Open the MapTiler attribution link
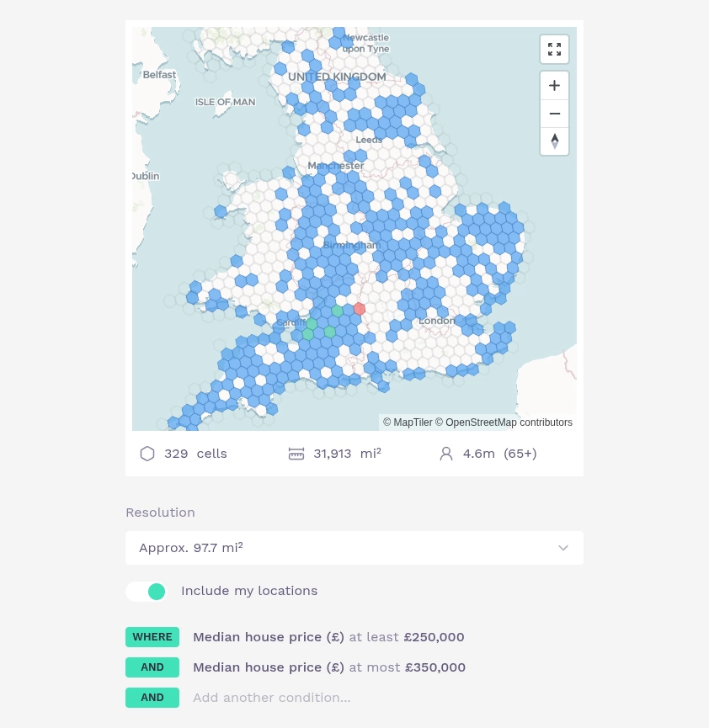 408,422
